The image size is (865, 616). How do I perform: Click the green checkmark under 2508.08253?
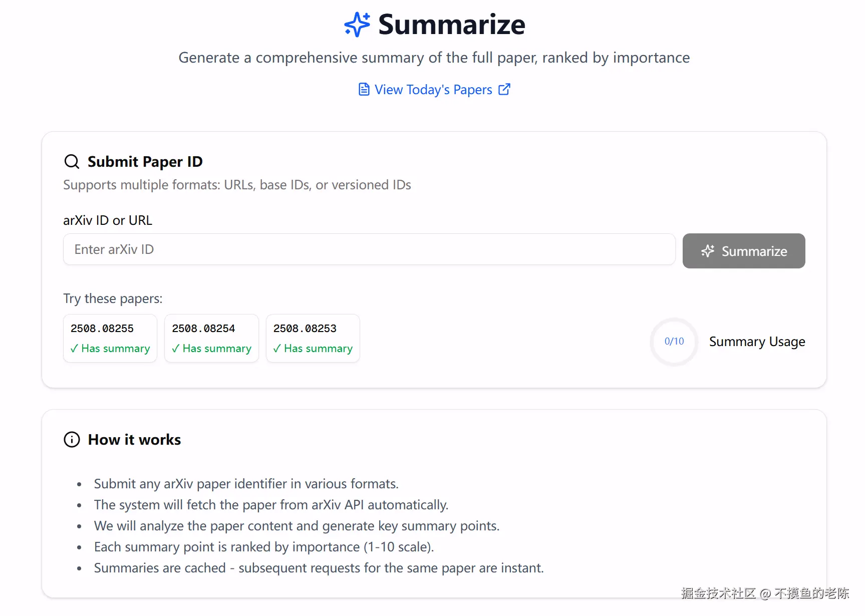click(277, 349)
